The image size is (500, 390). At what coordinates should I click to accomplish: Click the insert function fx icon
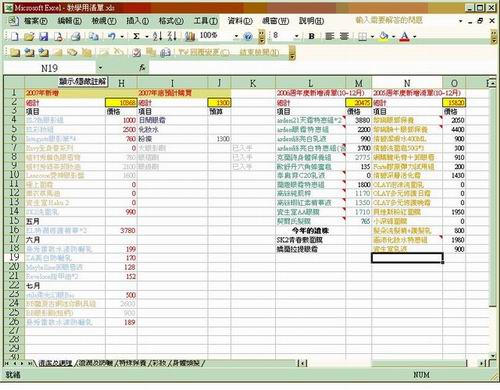pyautogui.click(x=142, y=68)
